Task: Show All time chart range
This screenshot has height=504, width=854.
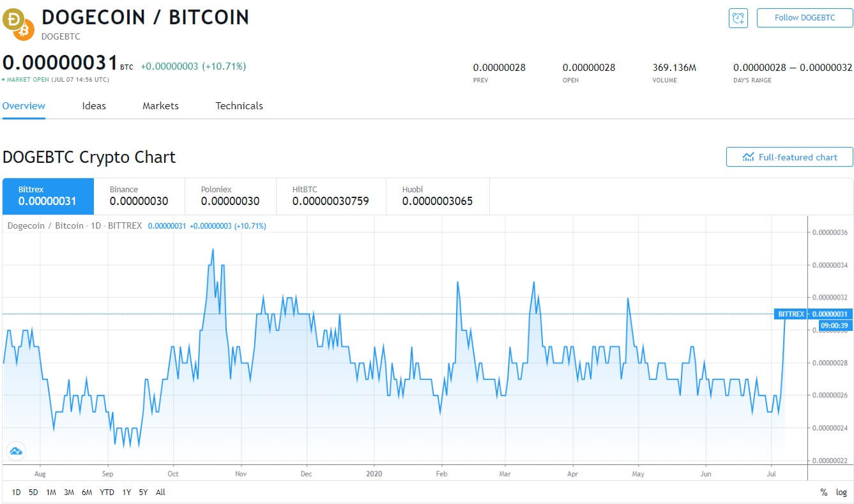Action: tap(160, 493)
